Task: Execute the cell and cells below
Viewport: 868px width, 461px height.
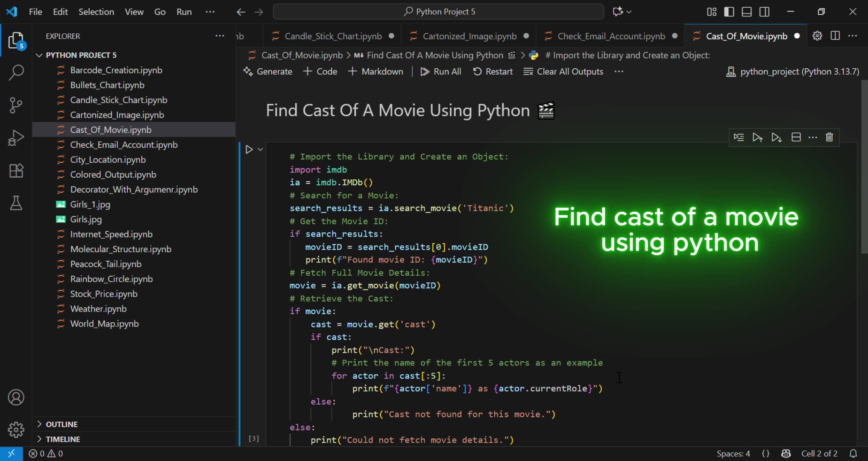Action: (776, 137)
